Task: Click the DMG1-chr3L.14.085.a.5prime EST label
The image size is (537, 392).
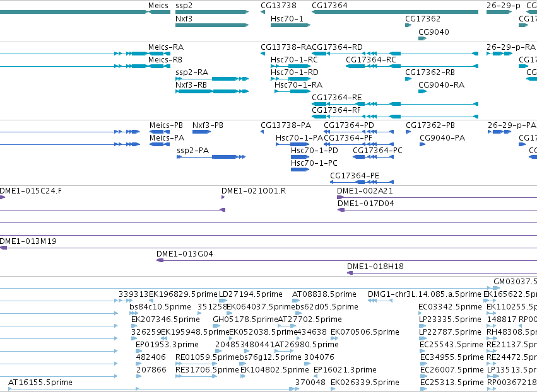Action: (x=425, y=294)
